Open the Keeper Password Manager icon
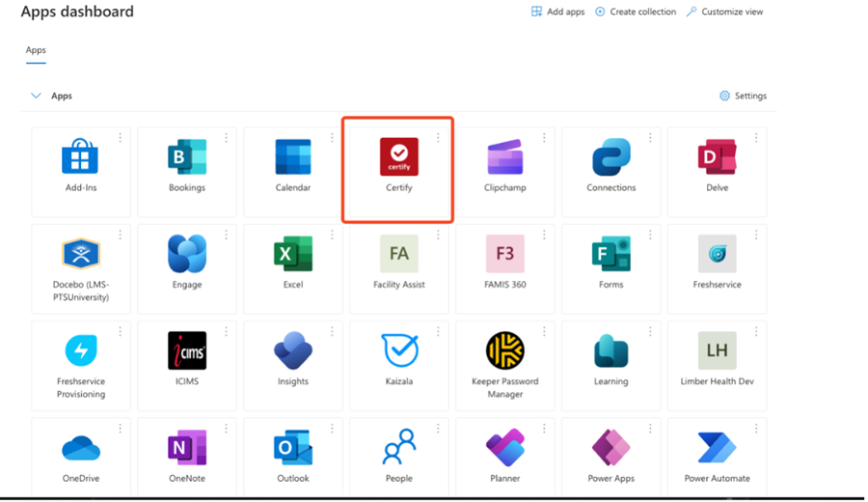This screenshot has height=502, width=868. pos(504,350)
